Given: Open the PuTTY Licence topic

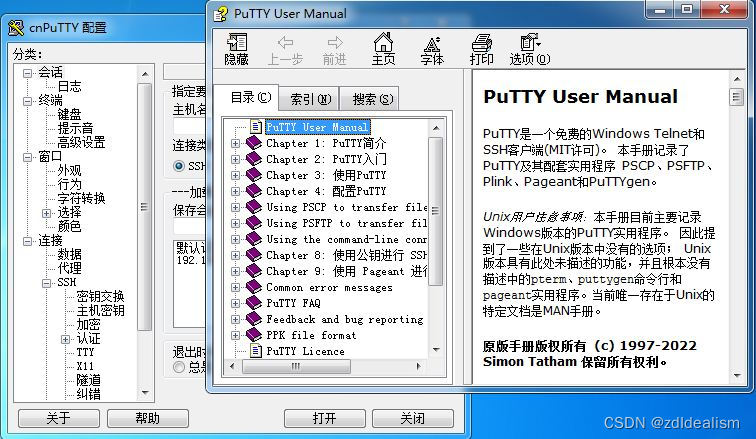Looking at the screenshot, I should coord(306,351).
